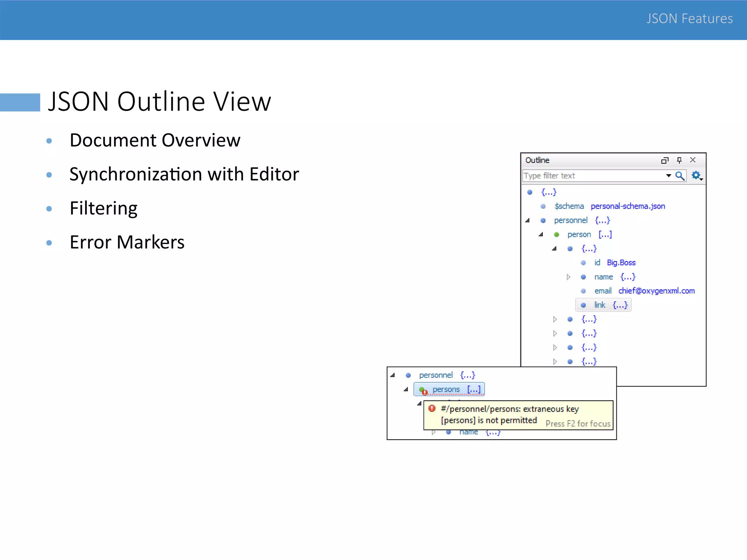Select the persons [...] node with error marker
The width and height of the screenshot is (747, 560).
(x=449, y=389)
